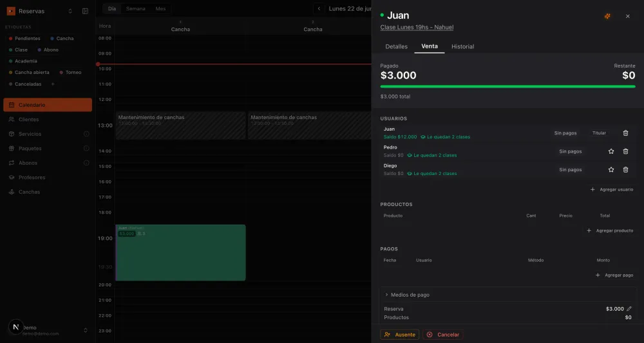Remove Pedro using the trash icon
This screenshot has width=644, height=343.
(625, 151)
